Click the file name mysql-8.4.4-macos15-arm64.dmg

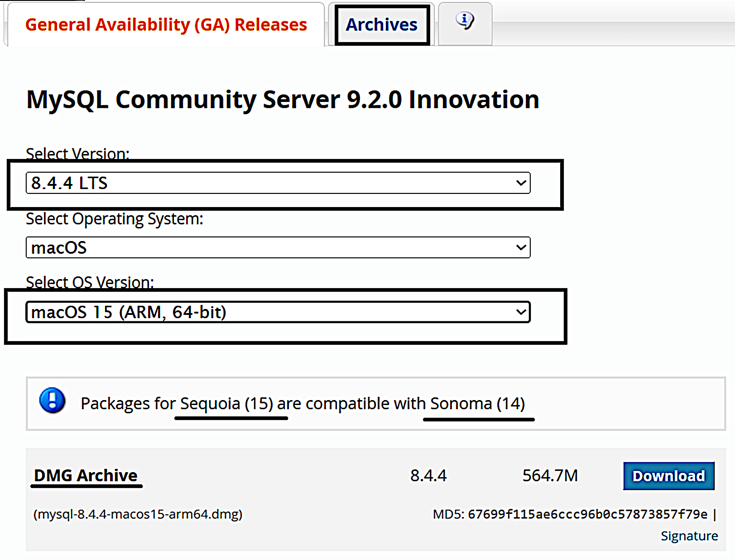[x=138, y=514]
